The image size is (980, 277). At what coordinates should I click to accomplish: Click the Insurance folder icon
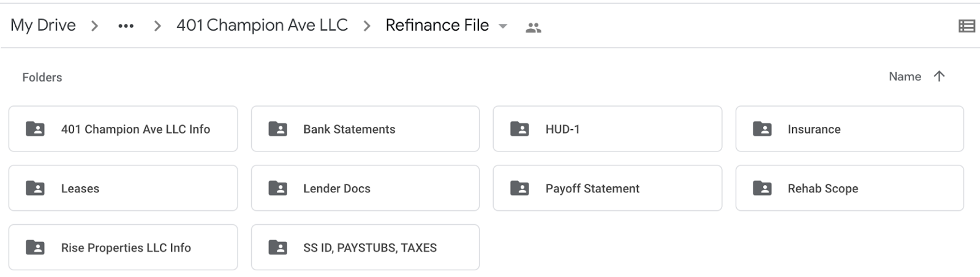(x=762, y=129)
